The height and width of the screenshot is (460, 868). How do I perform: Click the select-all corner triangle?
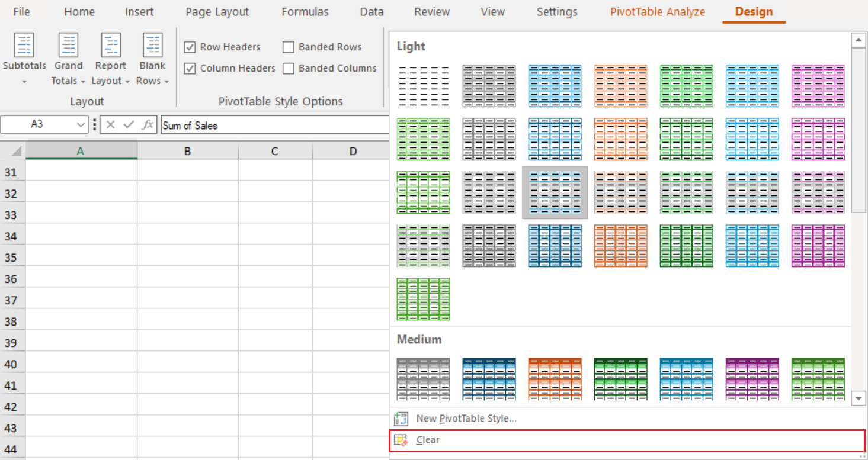pos(16,151)
